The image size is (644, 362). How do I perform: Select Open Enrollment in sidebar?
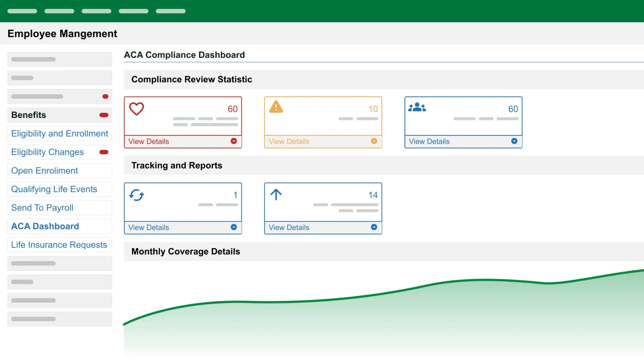point(45,171)
